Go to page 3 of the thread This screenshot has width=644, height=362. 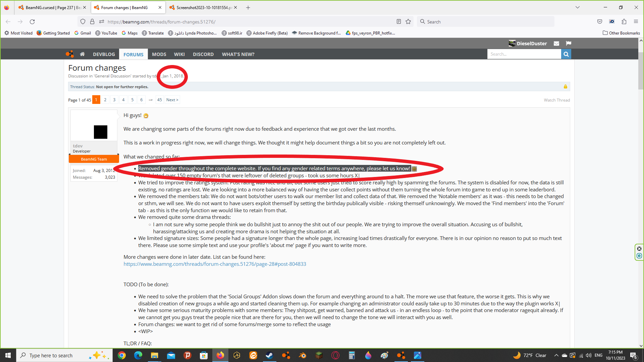[x=114, y=100]
